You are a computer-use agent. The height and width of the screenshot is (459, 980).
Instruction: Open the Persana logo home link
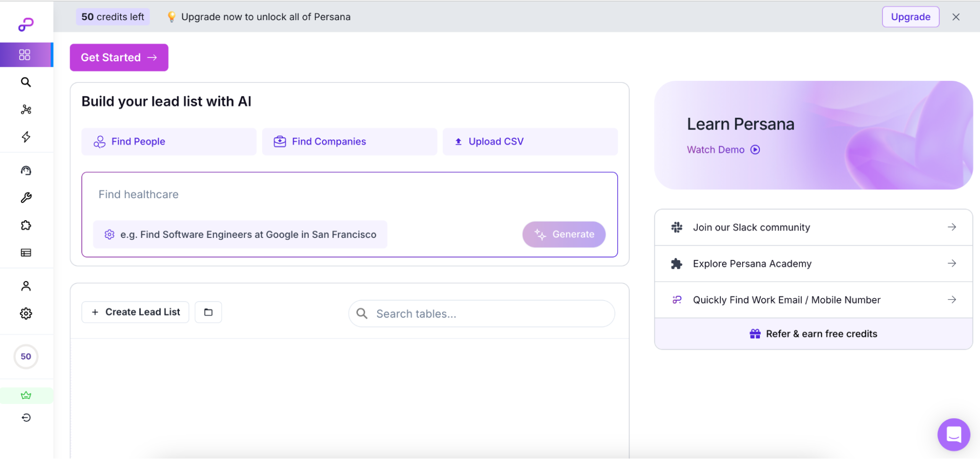(26, 25)
